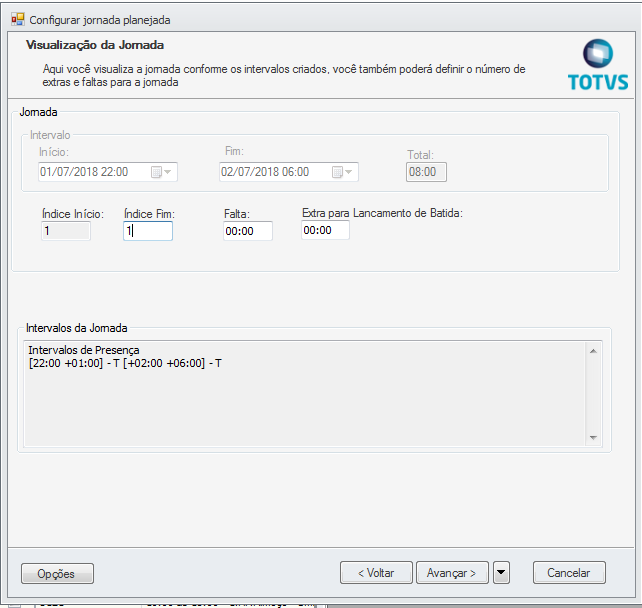Open the Início date calendar dropdown

[x=162, y=172]
